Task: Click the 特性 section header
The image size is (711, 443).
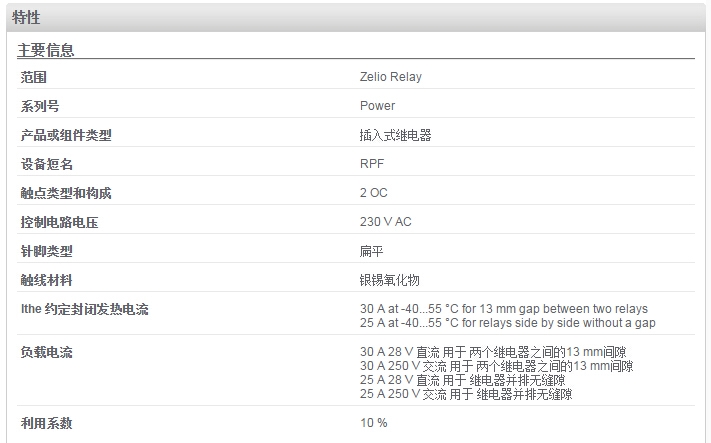Action: (26, 18)
